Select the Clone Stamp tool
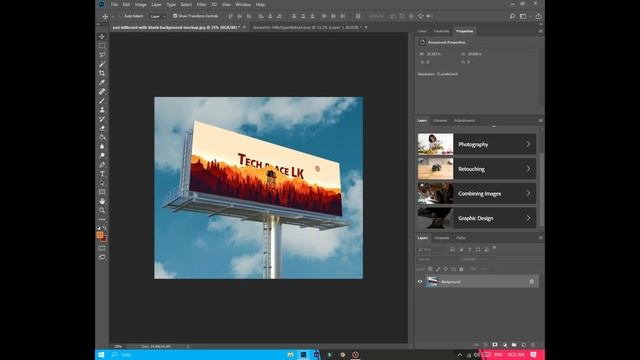 (102, 110)
